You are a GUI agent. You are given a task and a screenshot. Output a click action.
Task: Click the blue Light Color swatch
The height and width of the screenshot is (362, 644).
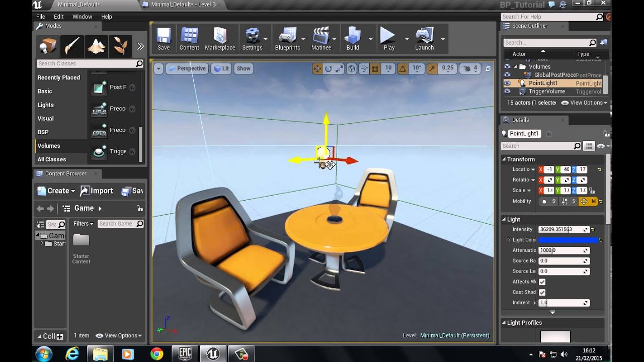tap(568, 240)
